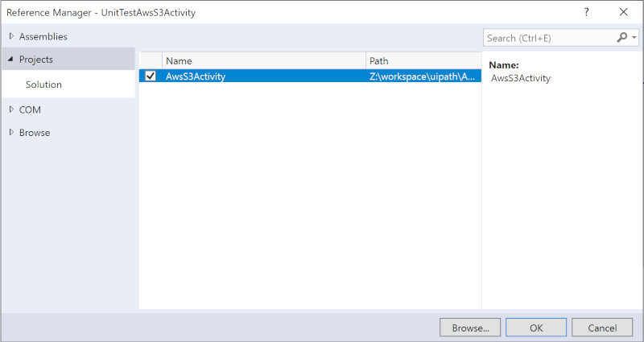The width and height of the screenshot is (644, 342).
Task: Click the Help question mark icon
Action: coord(585,12)
